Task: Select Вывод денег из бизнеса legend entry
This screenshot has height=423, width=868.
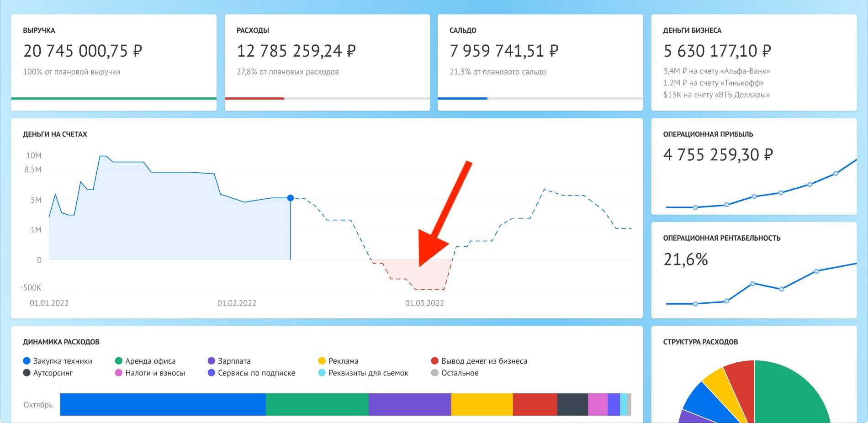Action: point(479,361)
